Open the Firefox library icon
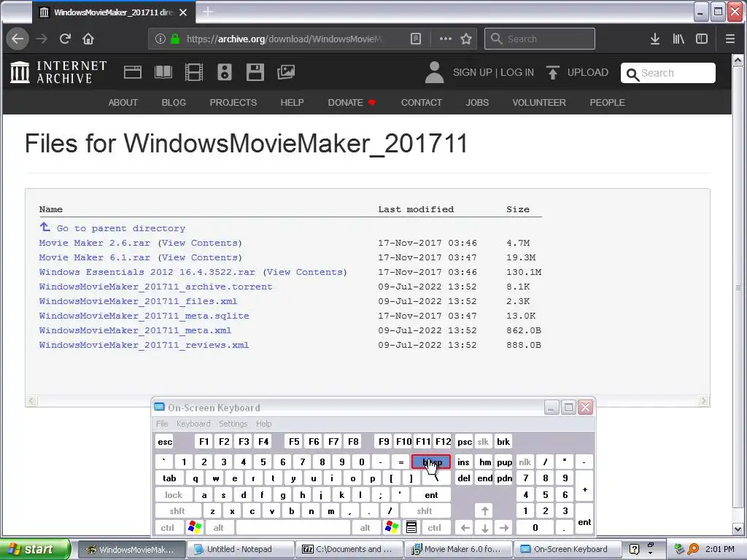Viewport: 747px width, 560px height. pyautogui.click(x=678, y=39)
